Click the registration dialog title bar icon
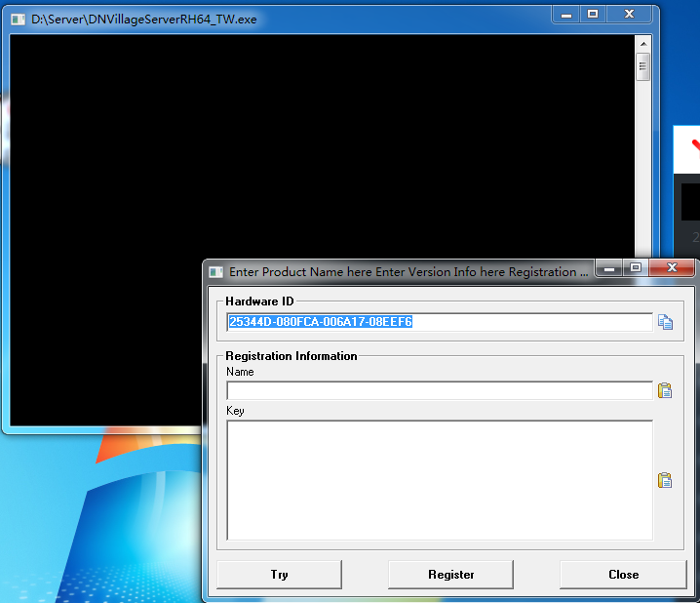 point(216,272)
